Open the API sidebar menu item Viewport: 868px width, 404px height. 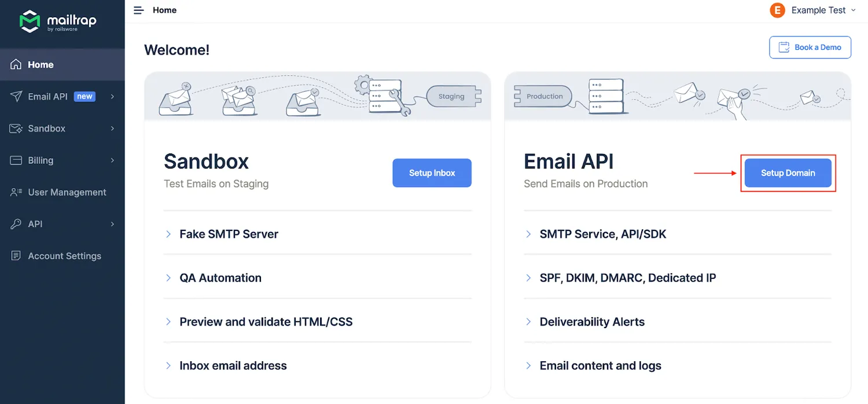tap(62, 224)
